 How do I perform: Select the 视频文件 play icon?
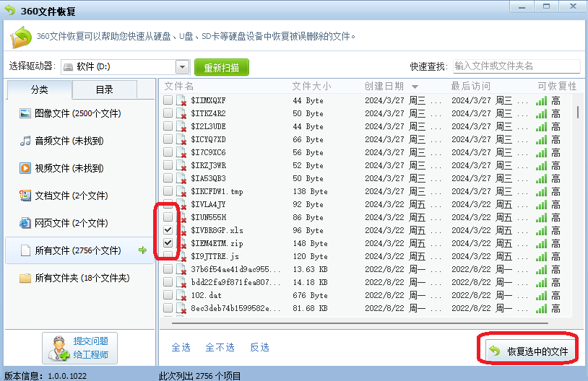pyautogui.click(x=25, y=168)
